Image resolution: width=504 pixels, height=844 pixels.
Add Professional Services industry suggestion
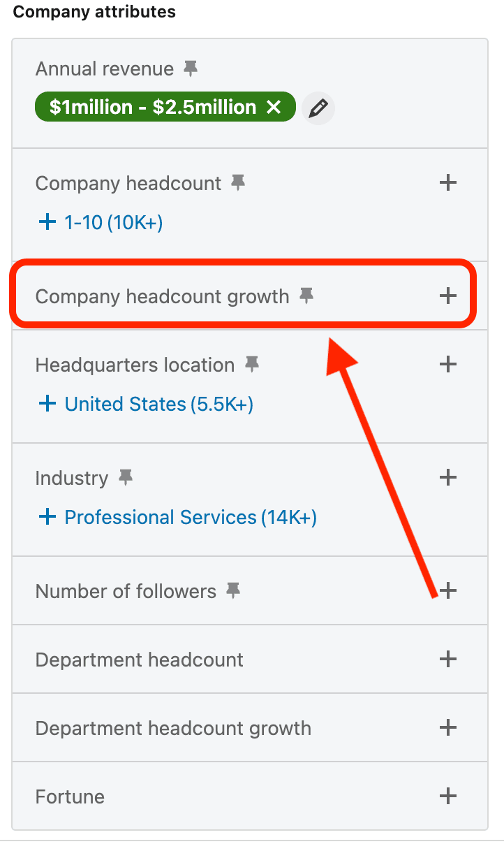click(x=177, y=517)
